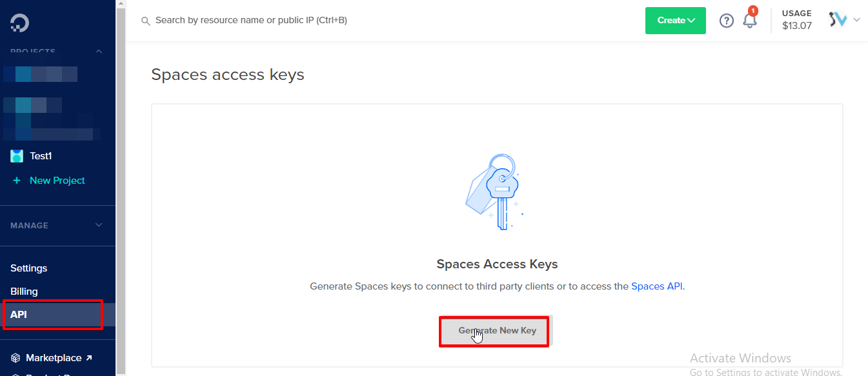Open the notifications bell icon
Screen dimensions: 868x376
tap(750, 20)
